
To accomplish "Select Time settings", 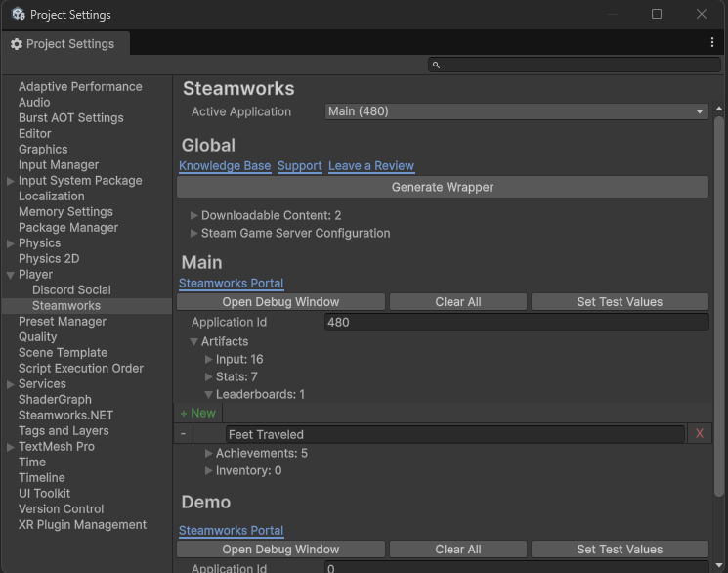I will [32, 463].
